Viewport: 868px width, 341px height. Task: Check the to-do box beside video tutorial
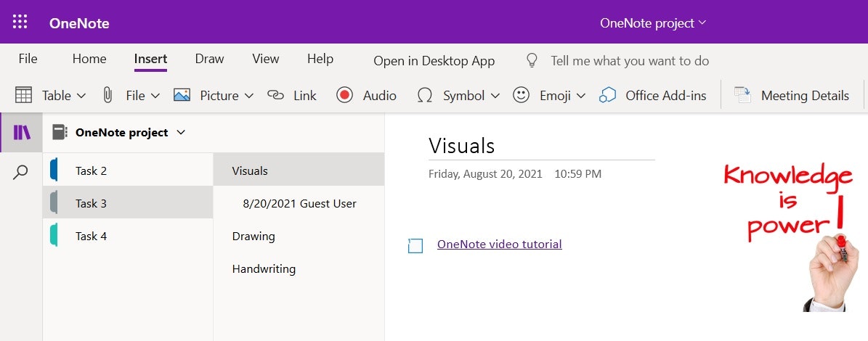pyautogui.click(x=415, y=246)
